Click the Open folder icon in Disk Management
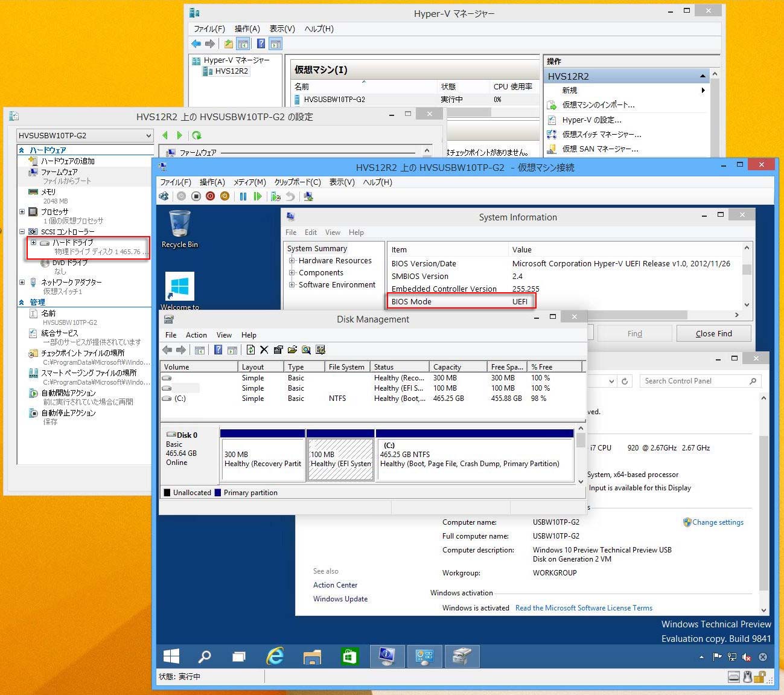This screenshot has width=784, height=695. click(x=292, y=350)
